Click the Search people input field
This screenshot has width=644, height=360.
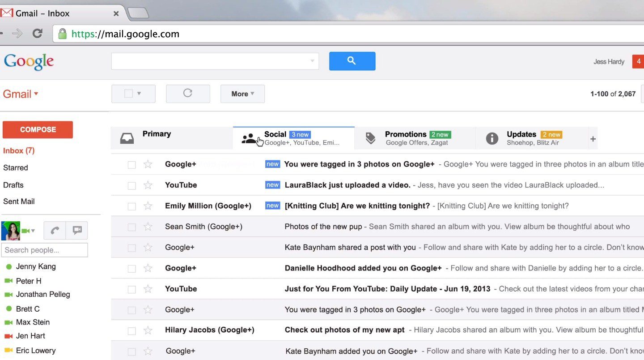coord(44,250)
